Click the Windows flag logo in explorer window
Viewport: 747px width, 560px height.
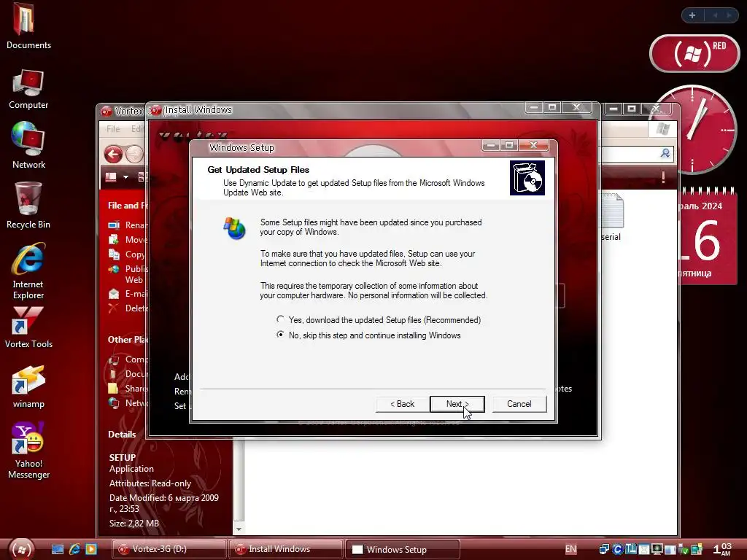click(662, 128)
